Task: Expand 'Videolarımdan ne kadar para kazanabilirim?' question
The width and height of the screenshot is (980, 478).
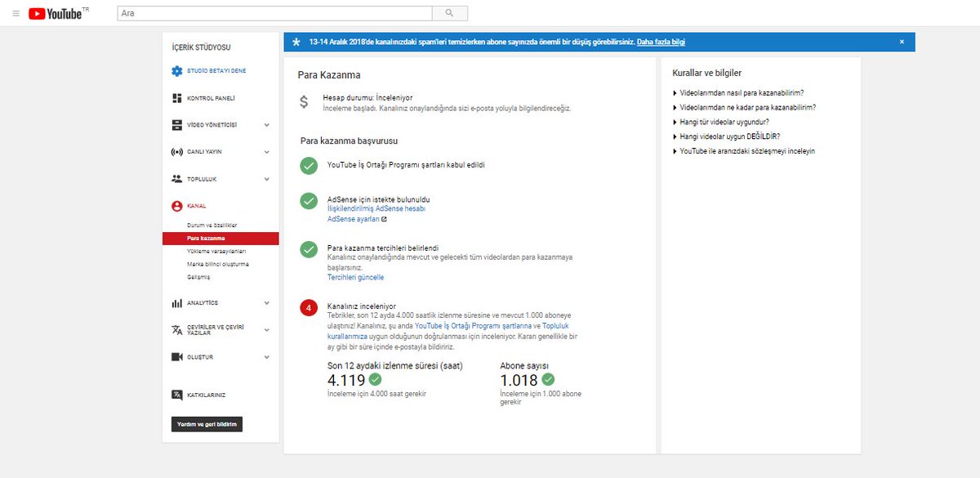Action: tap(744, 107)
